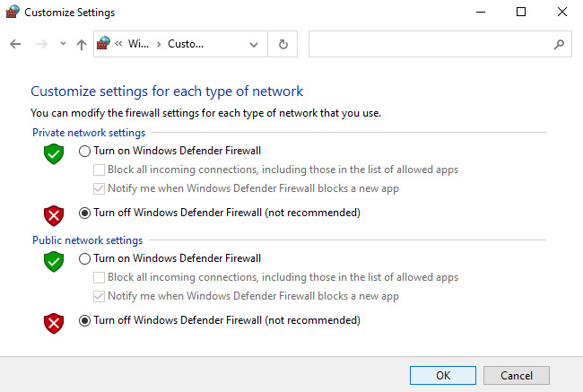This screenshot has height=392, width=583.
Task: Toggle notify checkbox under Public network
Action: pos(99,296)
